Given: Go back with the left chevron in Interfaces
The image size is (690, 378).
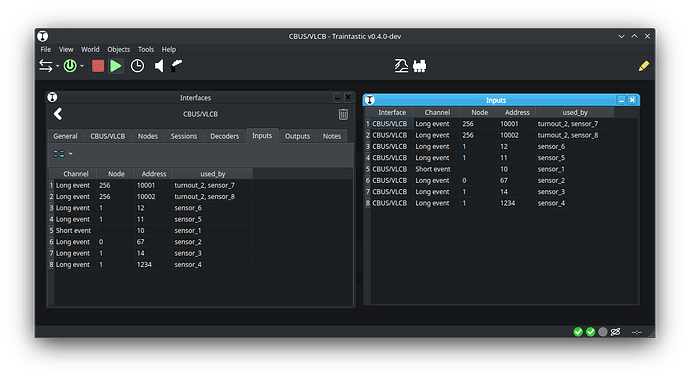Looking at the screenshot, I should [58, 114].
